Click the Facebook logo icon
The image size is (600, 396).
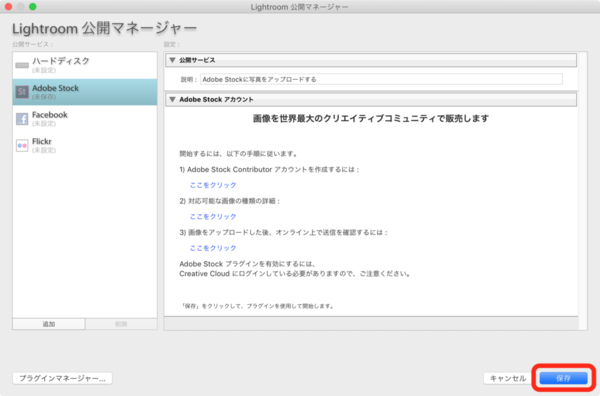point(22,119)
